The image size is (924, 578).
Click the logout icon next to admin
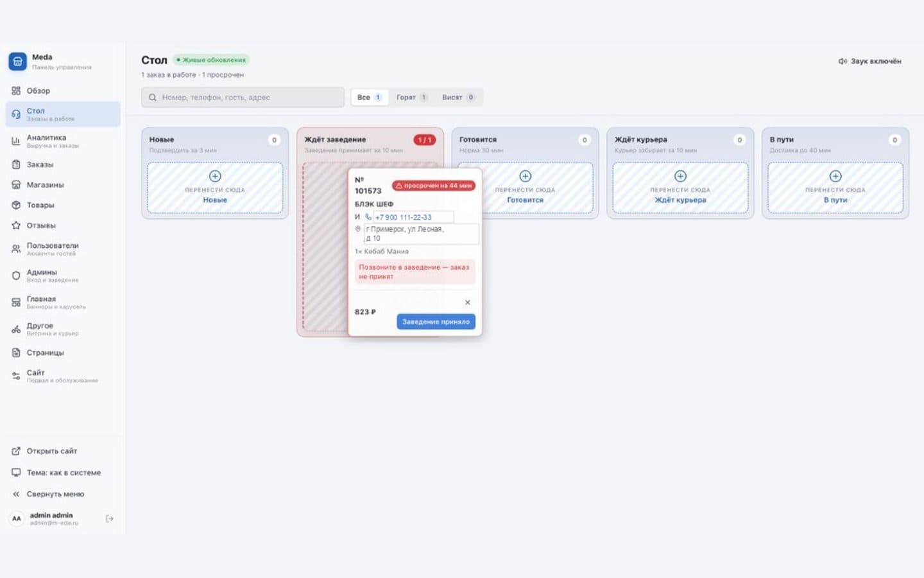(109, 519)
